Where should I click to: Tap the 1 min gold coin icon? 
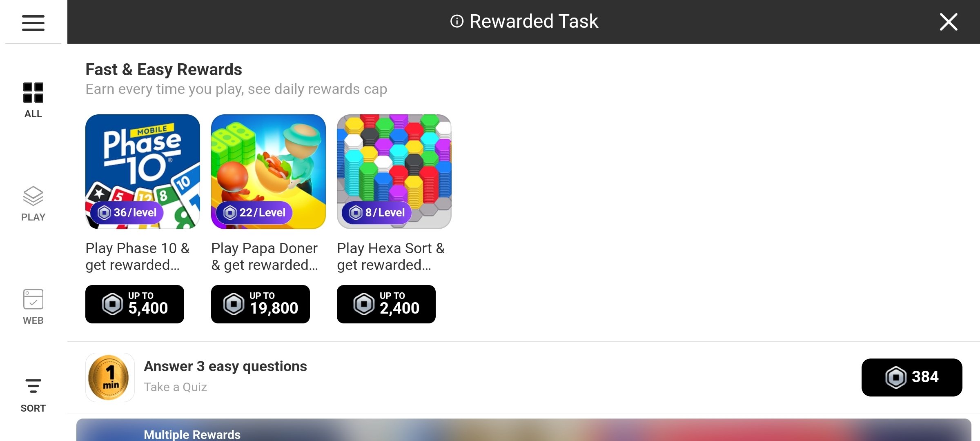(x=110, y=378)
